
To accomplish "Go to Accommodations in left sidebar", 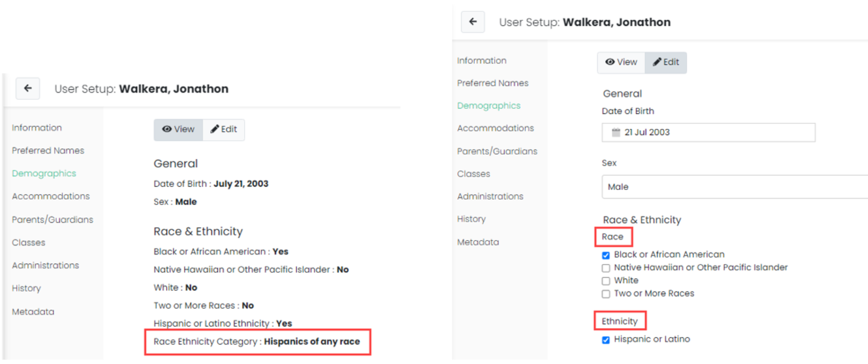I will 51,196.
